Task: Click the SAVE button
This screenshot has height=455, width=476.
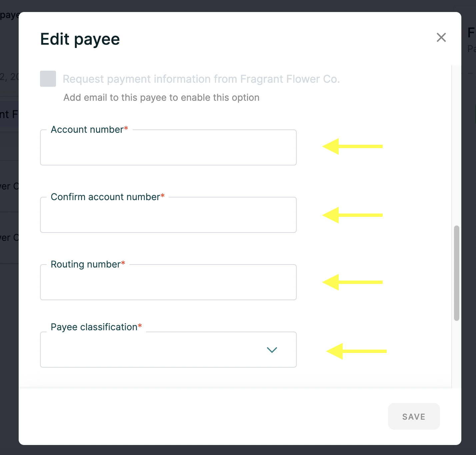Action: [x=414, y=416]
